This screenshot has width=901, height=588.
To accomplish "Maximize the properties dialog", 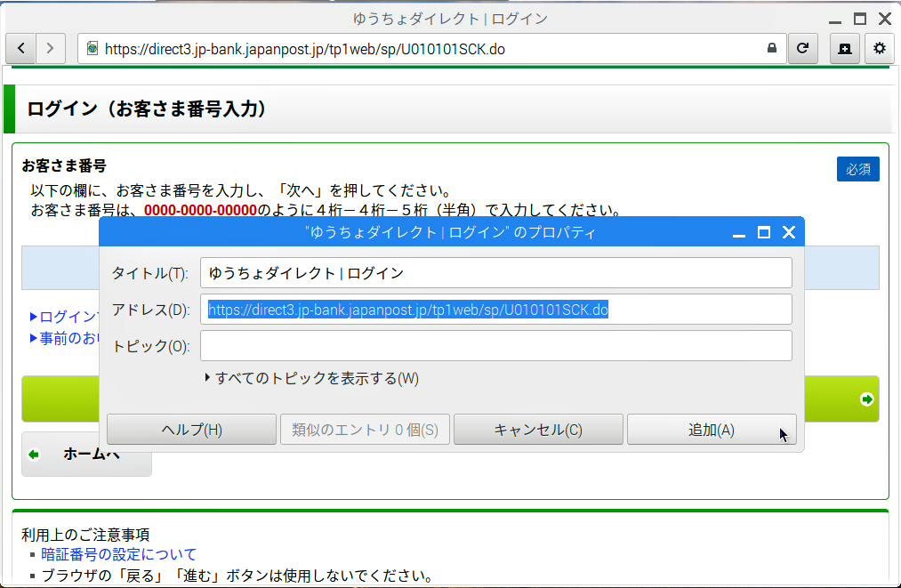I will (x=764, y=232).
